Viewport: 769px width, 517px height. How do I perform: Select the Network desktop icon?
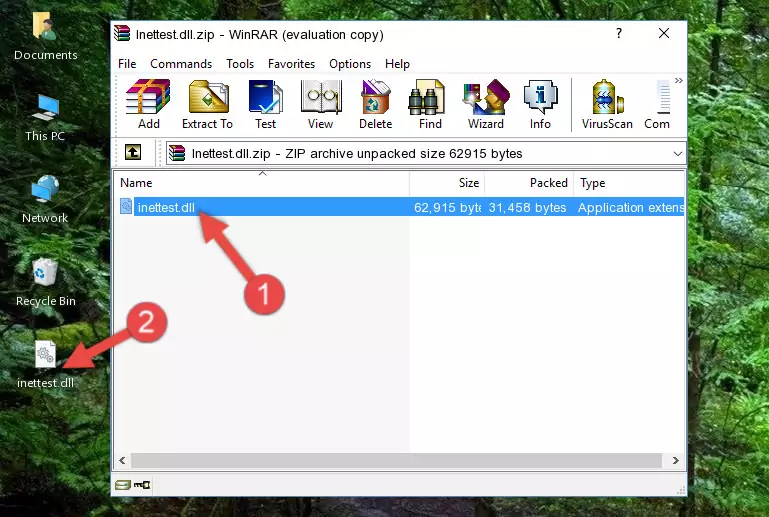45,199
